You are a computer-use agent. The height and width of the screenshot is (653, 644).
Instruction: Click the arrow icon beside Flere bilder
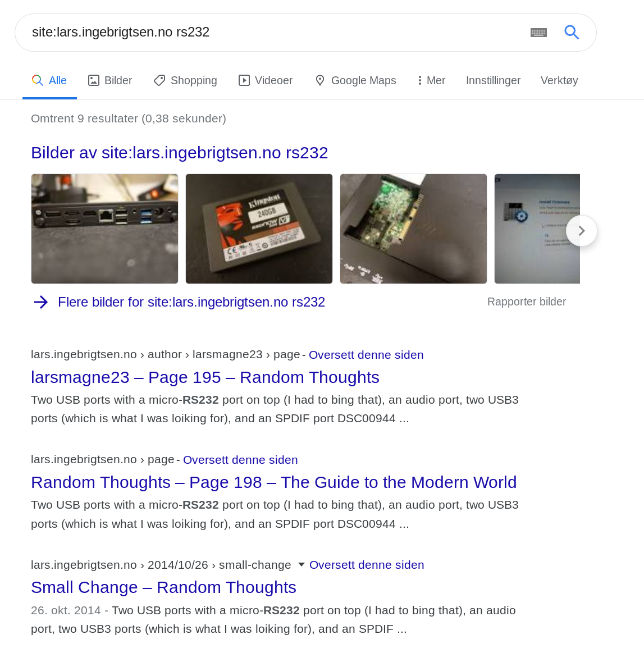click(x=41, y=302)
